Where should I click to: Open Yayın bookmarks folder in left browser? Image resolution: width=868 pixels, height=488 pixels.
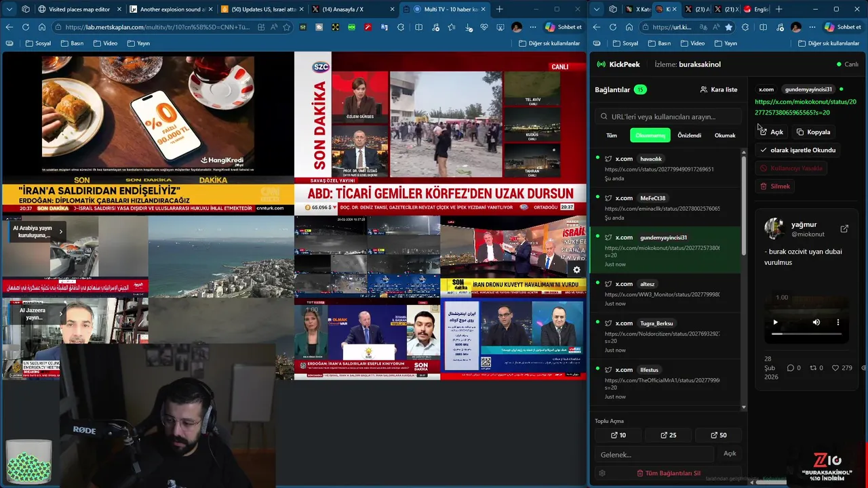pos(138,43)
